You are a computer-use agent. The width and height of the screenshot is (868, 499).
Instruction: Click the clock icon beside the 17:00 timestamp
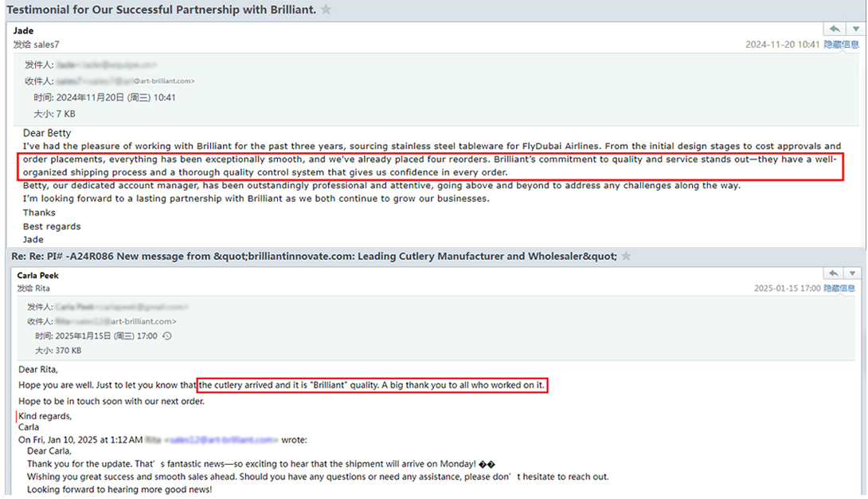(167, 336)
